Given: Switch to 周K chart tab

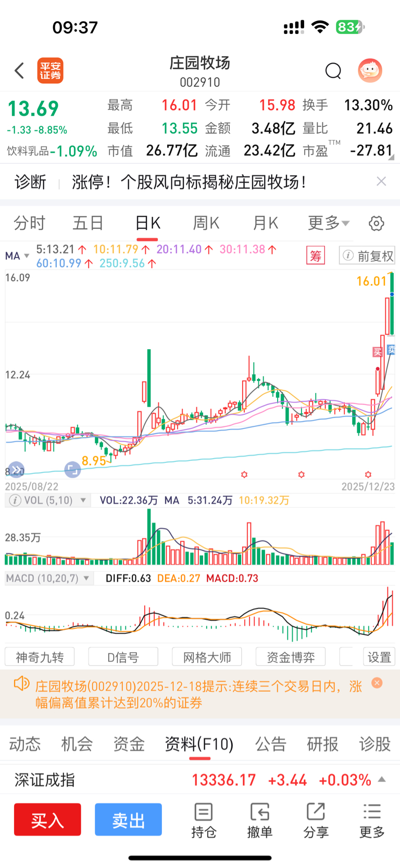Looking at the screenshot, I should click(206, 223).
